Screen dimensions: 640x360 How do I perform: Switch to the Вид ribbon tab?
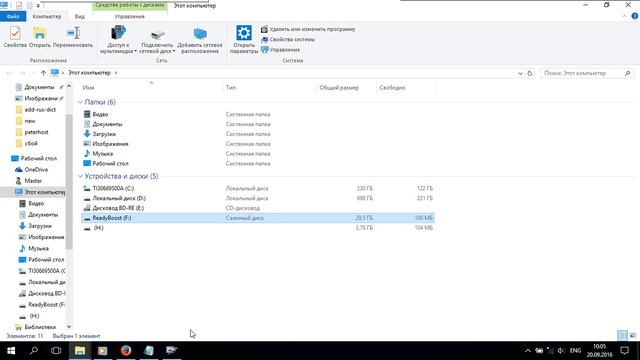pyautogui.click(x=80, y=16)
